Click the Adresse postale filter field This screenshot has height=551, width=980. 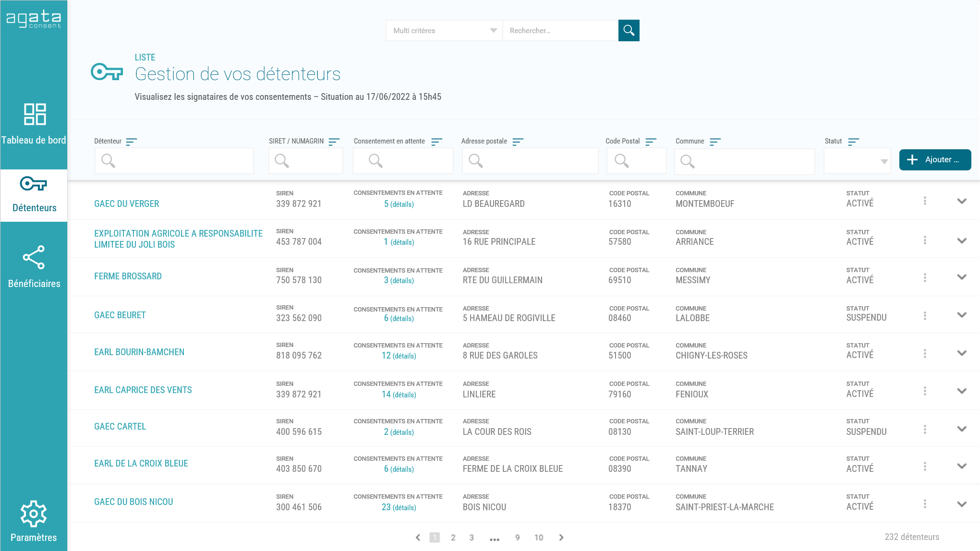(530, 161)
